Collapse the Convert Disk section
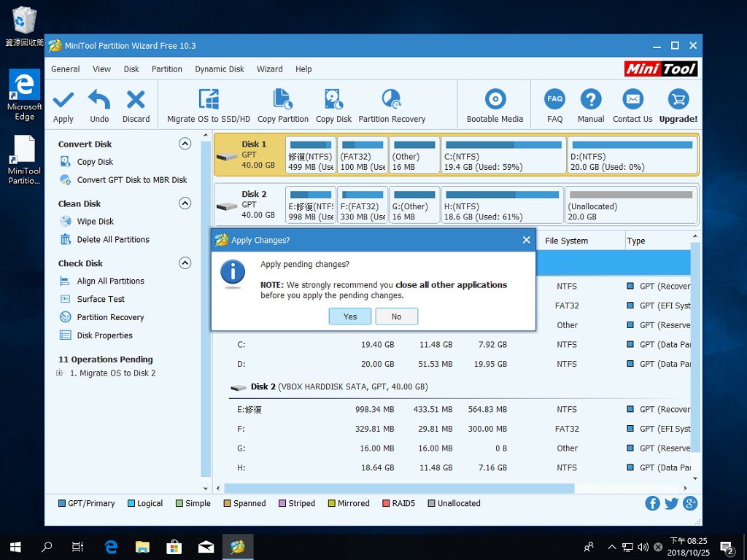747x560 pixels. click(x=185, y=144)
